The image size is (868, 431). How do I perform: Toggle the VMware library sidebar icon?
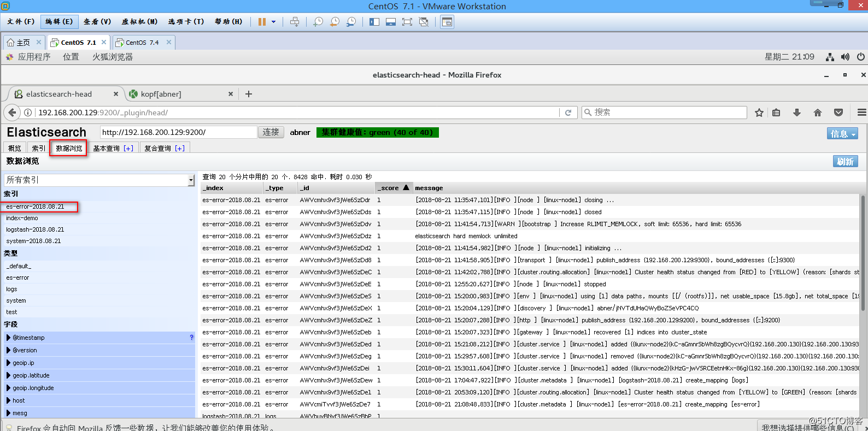pyautogui.click(x=374, y=22)
